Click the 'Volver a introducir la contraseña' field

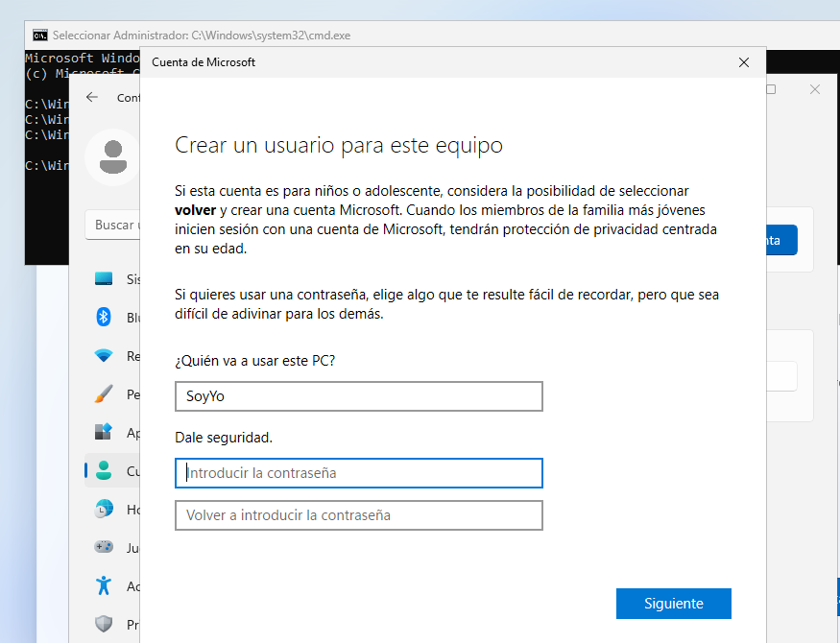click(x=358, y=515)
